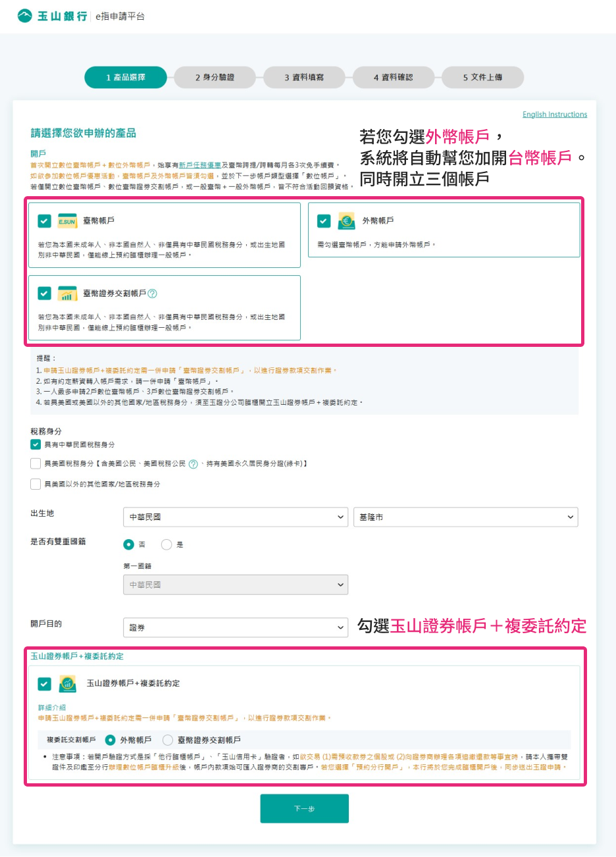The image size is (616, 857).
Task: Check the 具美國以外的其他國家/地區稅務身分 checkbox
Action: coord(36,484)
